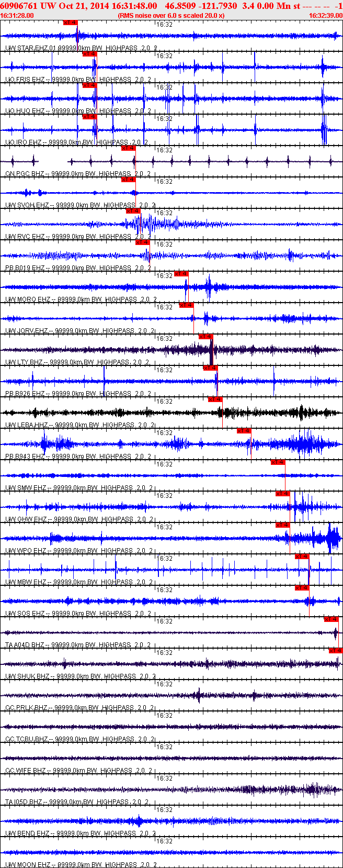This screenshot has height=868, width=343.
Task: Select the red pick flag on PB B019 trace
Action: click(x=143, y=242)
